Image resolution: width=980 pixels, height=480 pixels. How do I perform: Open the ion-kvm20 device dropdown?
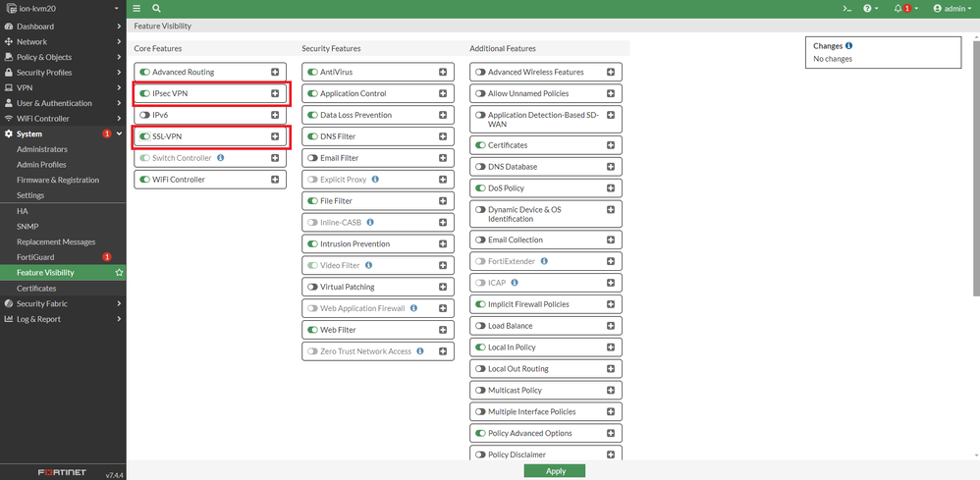coord(63,9)
